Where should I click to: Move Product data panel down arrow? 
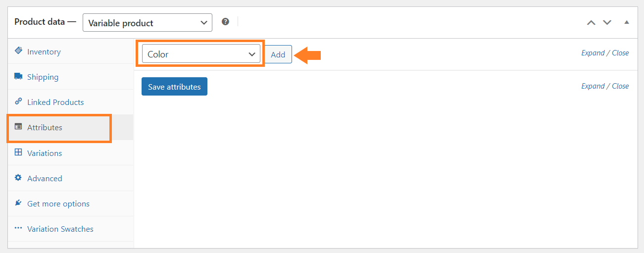pos(607,22)
